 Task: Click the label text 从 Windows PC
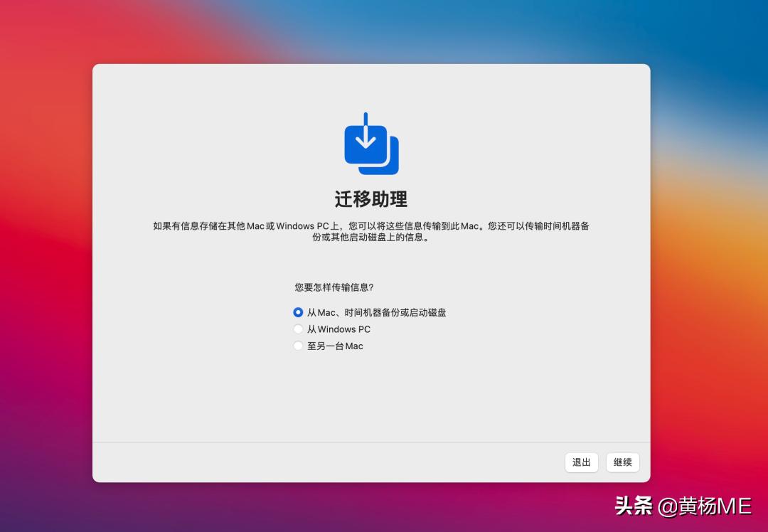point(338,329)
